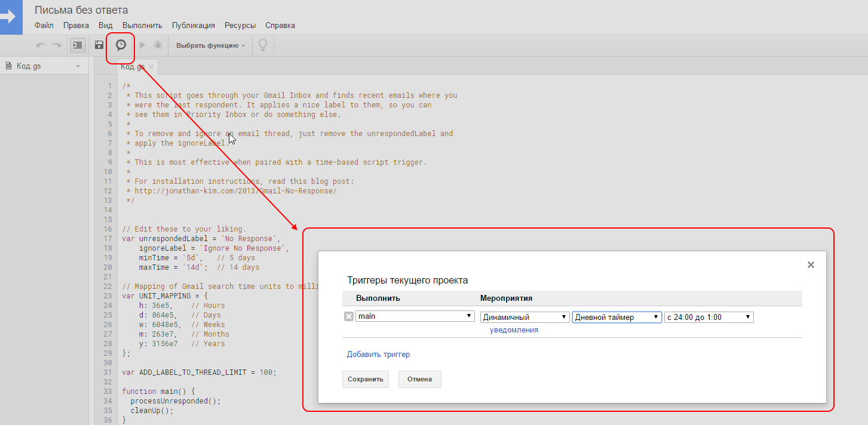Click the // Edit these to your liking comment
Screen dimensions: 868x425
pos(184,229)
